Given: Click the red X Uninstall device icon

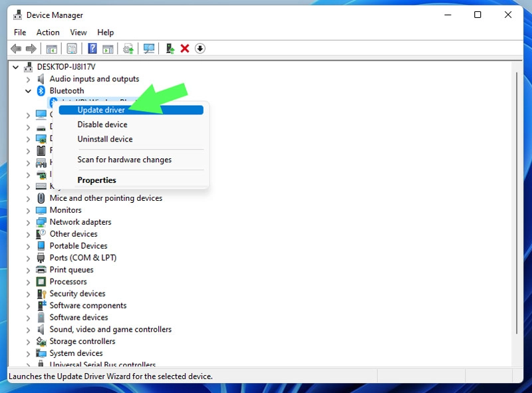Looking at the screenshot, I should 185,49.
